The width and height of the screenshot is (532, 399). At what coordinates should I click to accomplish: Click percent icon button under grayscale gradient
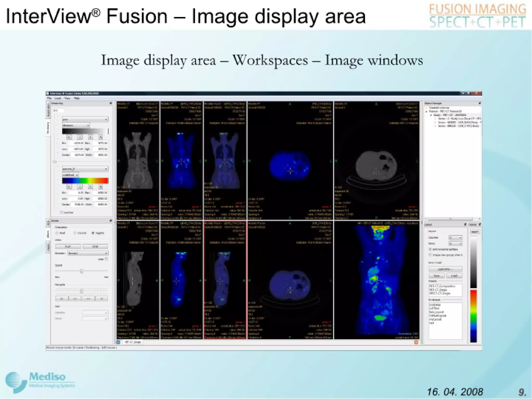(101, 137)
